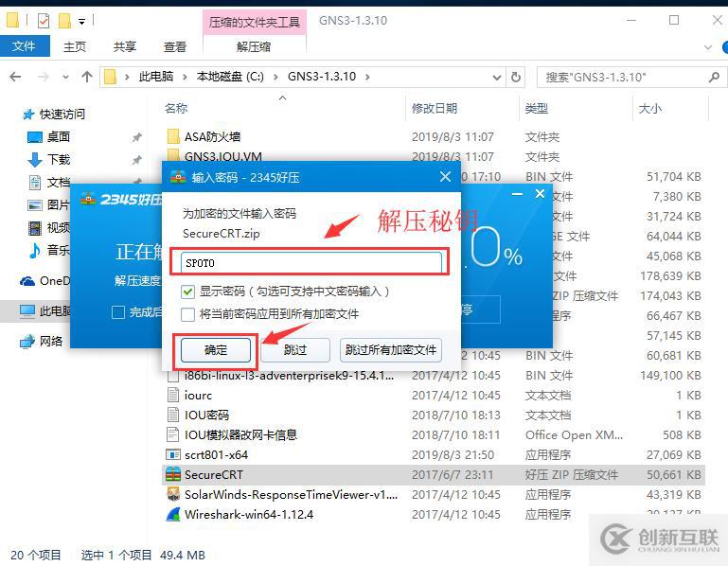
Task: Select the 压缩的文件夹工具 contextual tab
Action: click(255, 22)
